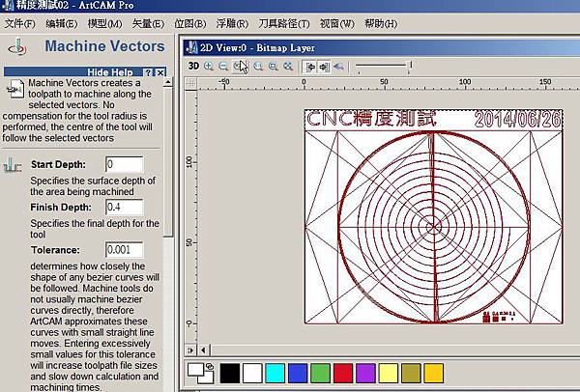580x392 pixels.
Task: Click the zoom to fit all icon
Action: click(288, 67)
